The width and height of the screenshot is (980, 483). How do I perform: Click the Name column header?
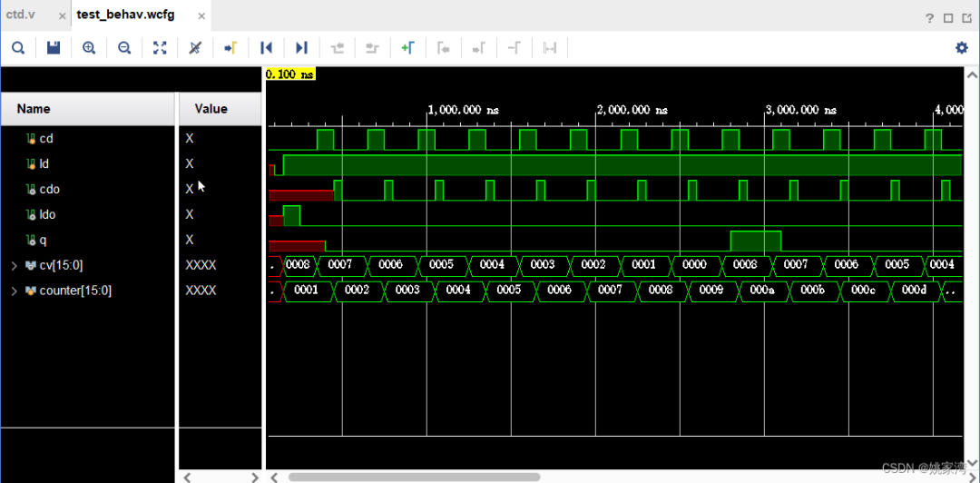tap(88, 109)
